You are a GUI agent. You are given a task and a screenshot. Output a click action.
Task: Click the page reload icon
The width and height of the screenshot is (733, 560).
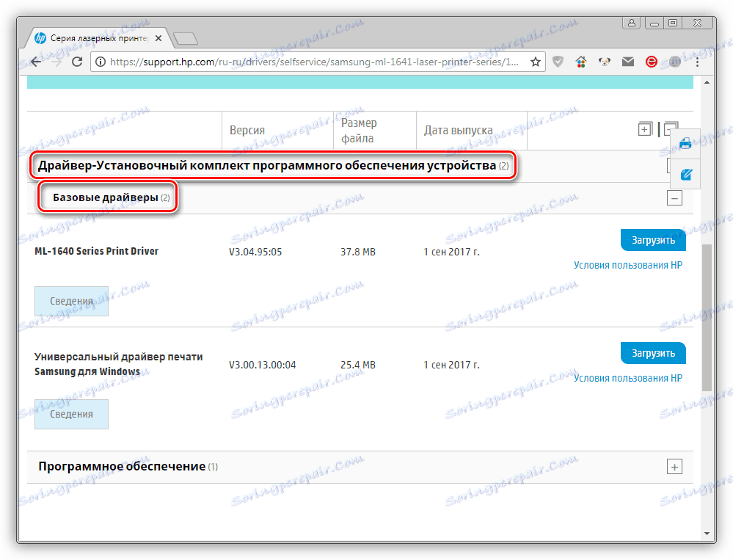click(77, 62)
